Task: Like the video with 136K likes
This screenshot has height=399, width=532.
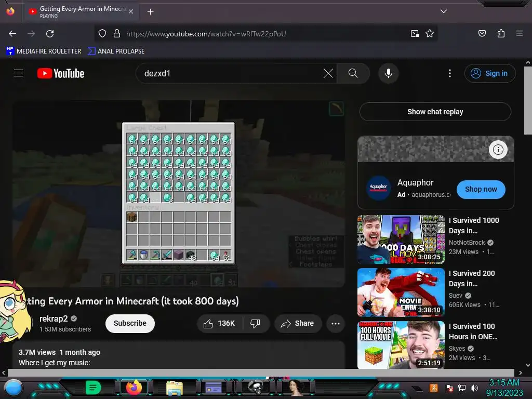Action: tap(220, 323)
